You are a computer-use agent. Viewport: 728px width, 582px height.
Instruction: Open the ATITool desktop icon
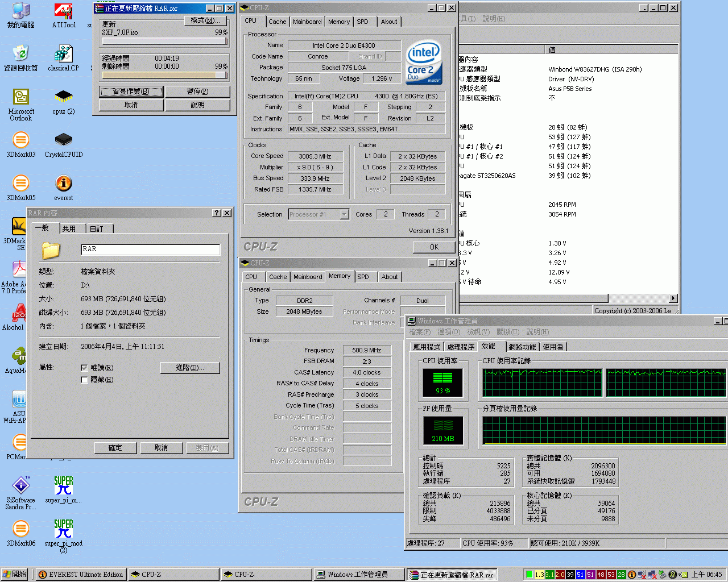(64, 15)
